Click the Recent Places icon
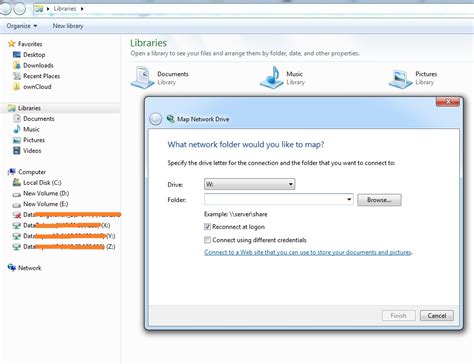474x364 pixels. 17,76
